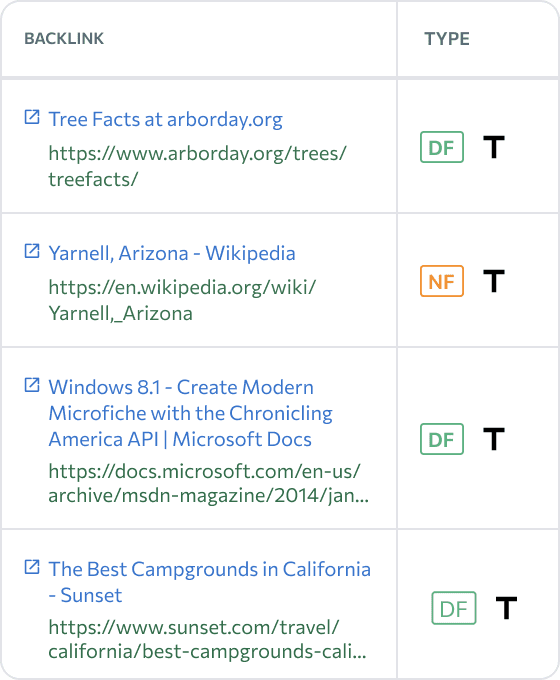Click the DF badge in Sunset row
The image size is (560, 680).
point(454,608)
